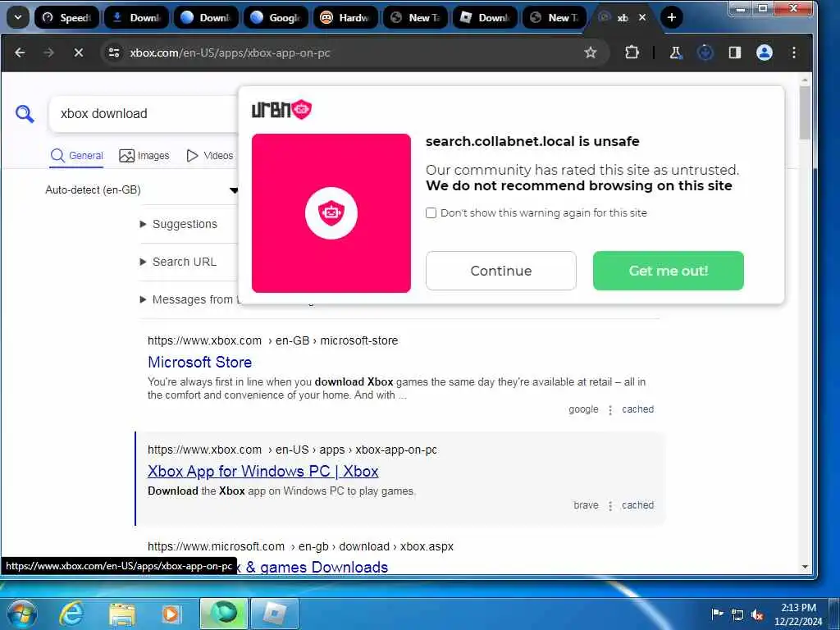Screen dimensions: 840x630
Task: Open the Microsoft Store result link
Action: click(200, 362)
